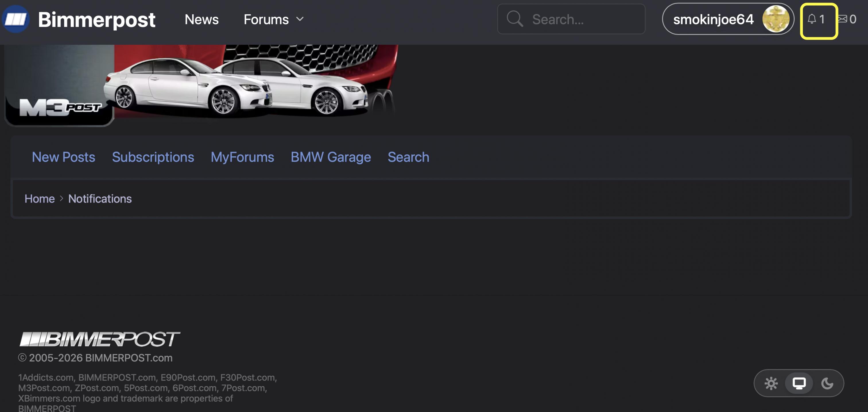The width and height of the screenshot is (868, 412).
Task: Switch to light theme sun icon
Action: point(771,383)
